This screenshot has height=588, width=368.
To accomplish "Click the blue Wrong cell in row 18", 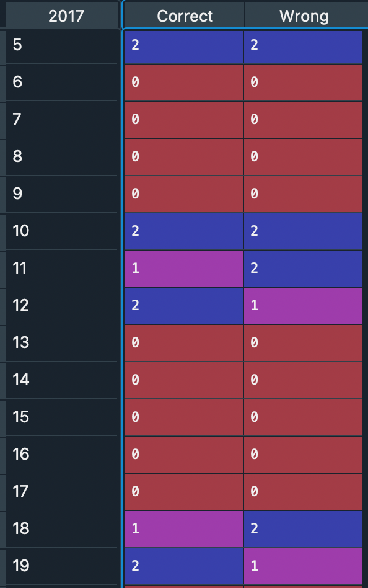I will coord(303,529).
